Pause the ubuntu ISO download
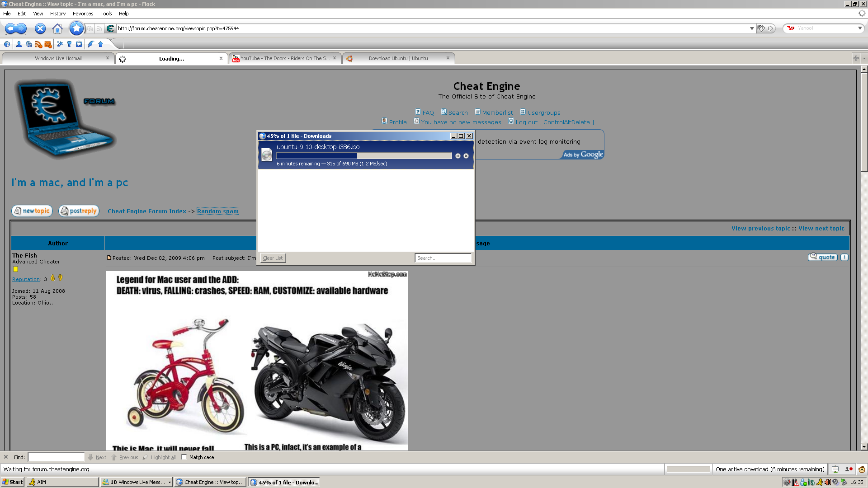 coord(458,156)
